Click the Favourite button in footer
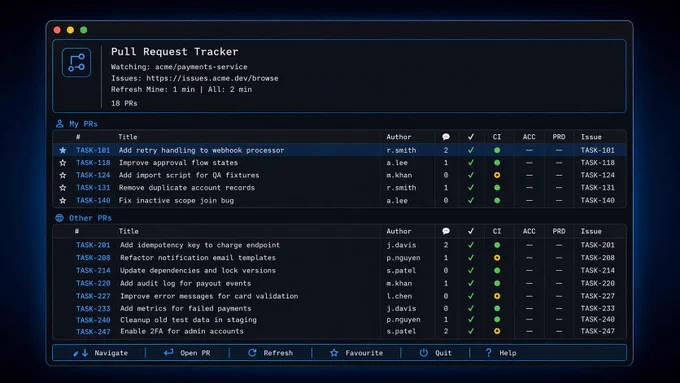 pos(356,353)
